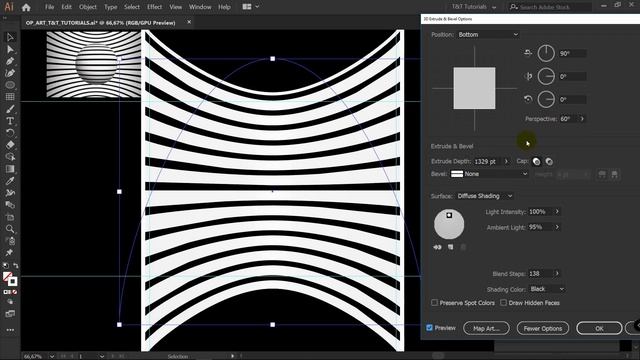Click the Blend Steps value field
Screen dimensions: 640x360
click(540, 273)
